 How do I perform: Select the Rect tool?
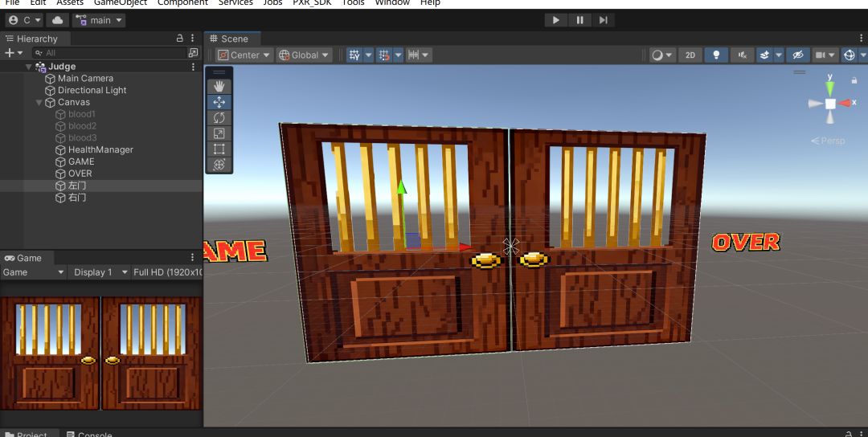(219, 149)
